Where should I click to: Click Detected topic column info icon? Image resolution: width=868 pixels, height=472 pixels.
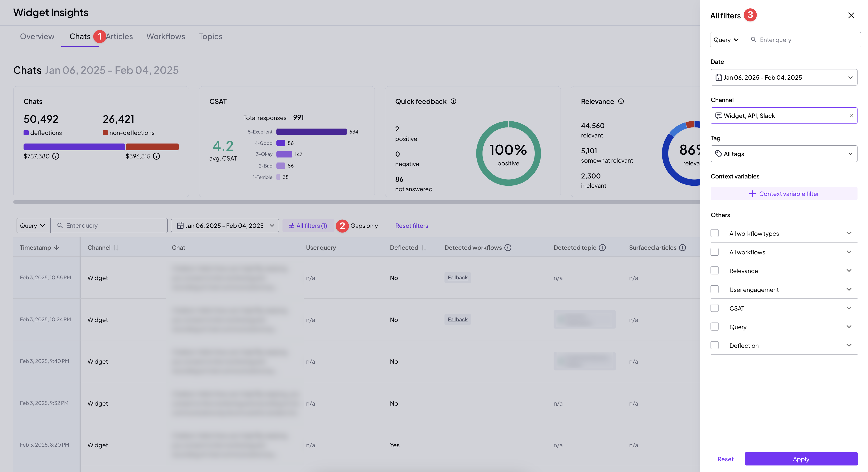pyautogui.click(x=602, y=248)
